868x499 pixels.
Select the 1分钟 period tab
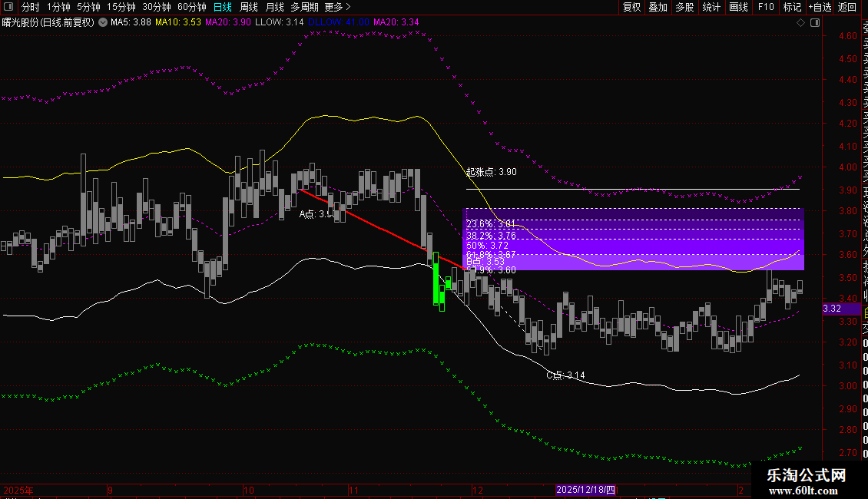click(58, 7)
